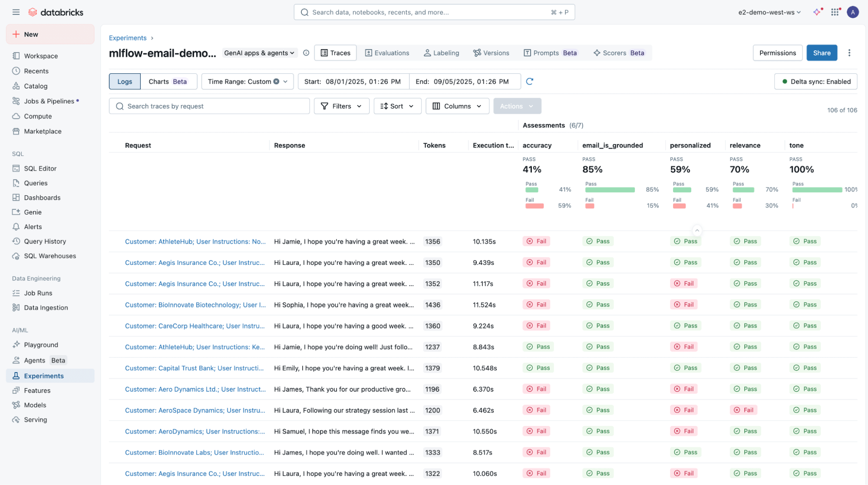This screenshot has height=485, width=868.
Task: Switch to the Charts Beta view
Action: pyautogui.click(x=168, y=81)
